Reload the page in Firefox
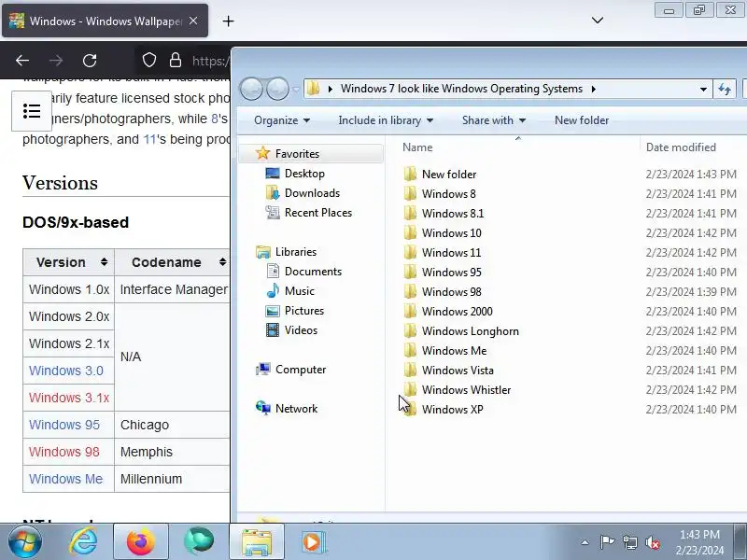The height and width of the screenshot is (560, 747). [x=90, y=61]
